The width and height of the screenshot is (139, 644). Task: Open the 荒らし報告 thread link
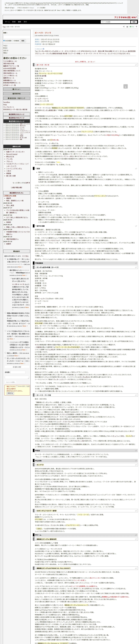pyautogui.click(x=10, y=206)
